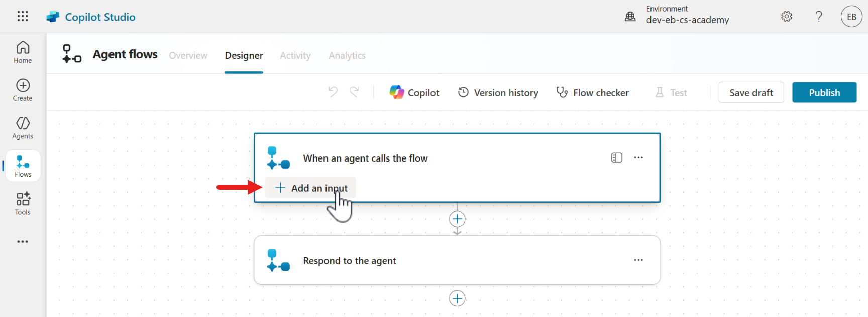Viewport: 868px width, 317px height.
Task: Switch to the Analytics tab
Action: pyautogui.click(x=347, y=56)
